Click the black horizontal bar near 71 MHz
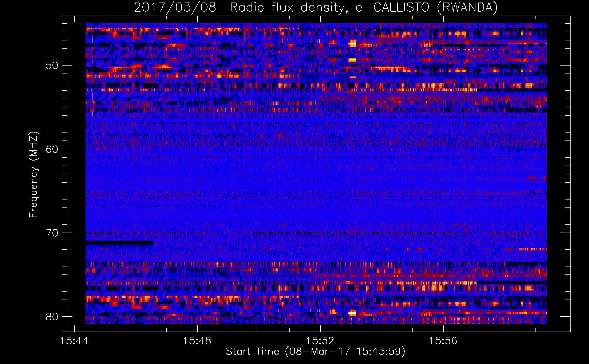Image resolution: width=589 pixels, height=364 pixels. [x=119, y=243]
